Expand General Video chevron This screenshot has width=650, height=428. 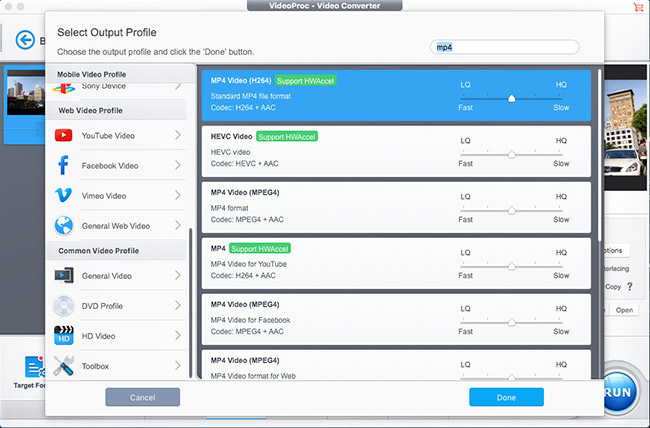pos(178,275)
